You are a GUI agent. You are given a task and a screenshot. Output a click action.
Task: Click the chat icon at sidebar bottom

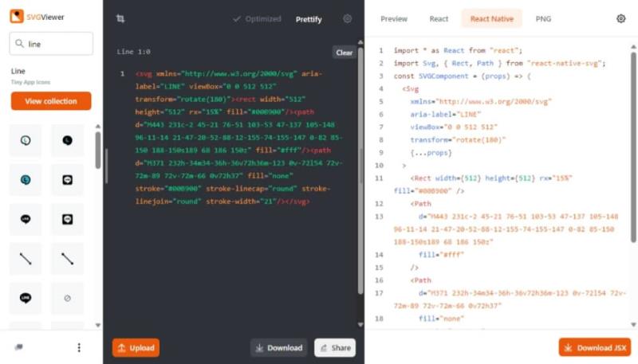coord(18,347)
